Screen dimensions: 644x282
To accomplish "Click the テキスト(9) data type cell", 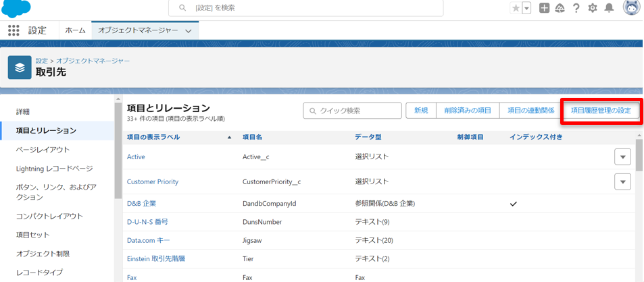I will click(372, 222).
